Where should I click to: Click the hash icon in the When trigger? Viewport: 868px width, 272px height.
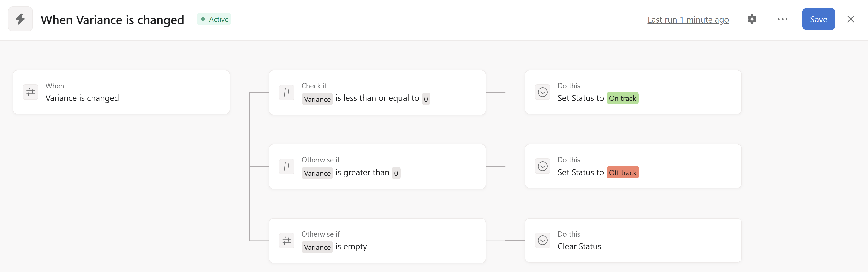pos(31,92)
